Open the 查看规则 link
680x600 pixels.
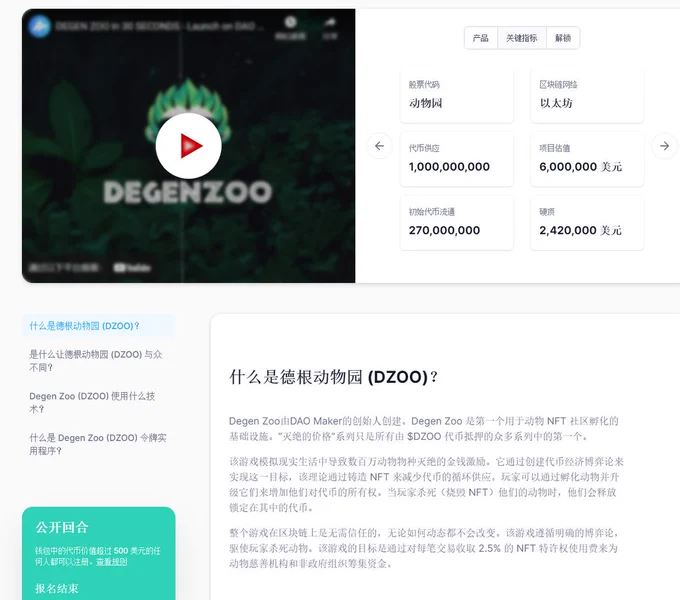tap(111, 562)
